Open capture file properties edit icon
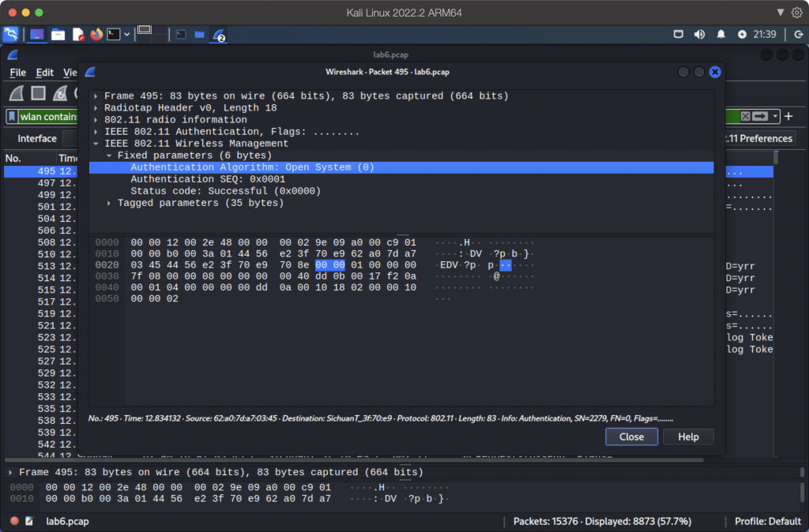 pyautogui.click(x=29, y=521)
